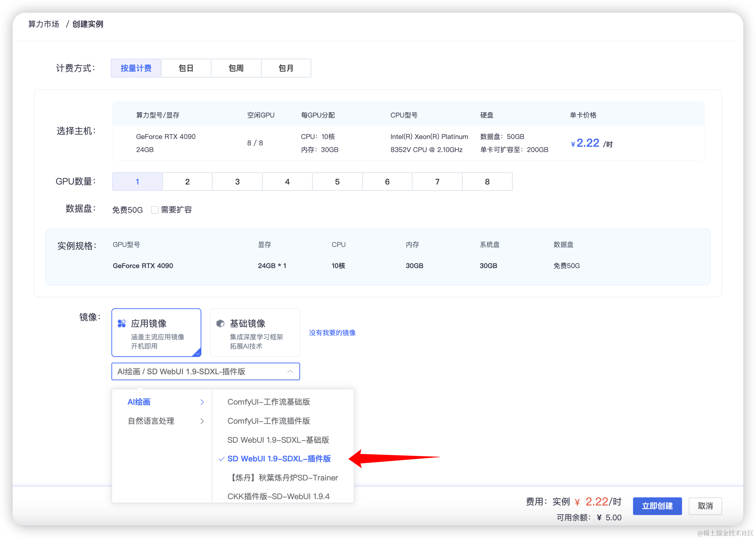Pick SD WebUI 1.9-SDXL-基础版 option
The width and height of the screenshot is (756, 539).
pos(278,440)
